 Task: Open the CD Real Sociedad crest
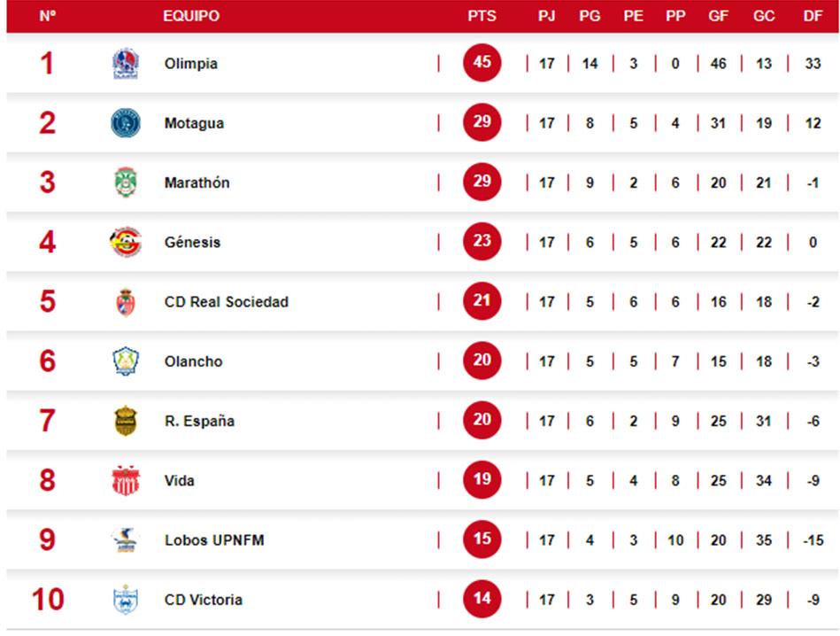(x=126, y=302)
